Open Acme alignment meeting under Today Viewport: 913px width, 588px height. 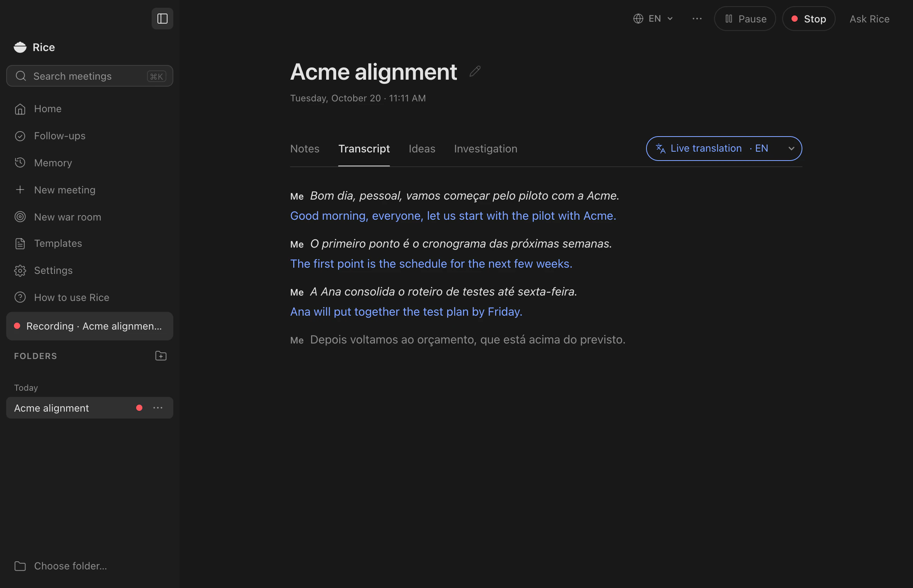pyautogui.click(x=90, y=408)
